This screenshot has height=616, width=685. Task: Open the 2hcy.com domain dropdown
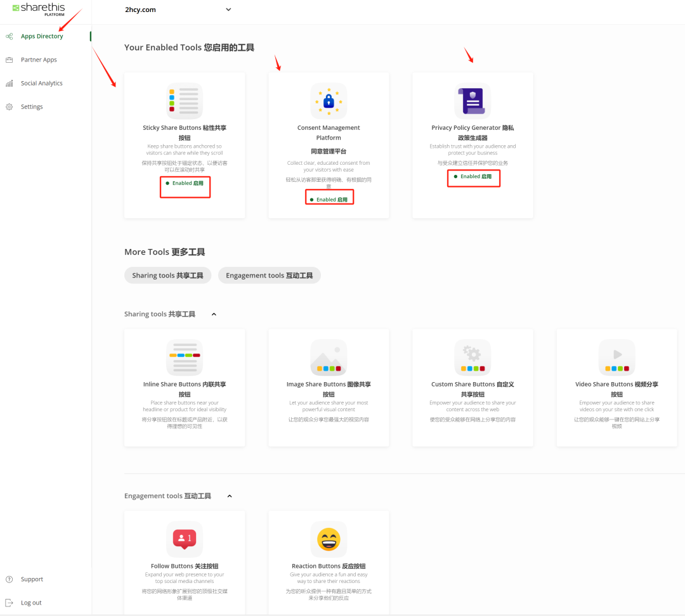[178, 10]
